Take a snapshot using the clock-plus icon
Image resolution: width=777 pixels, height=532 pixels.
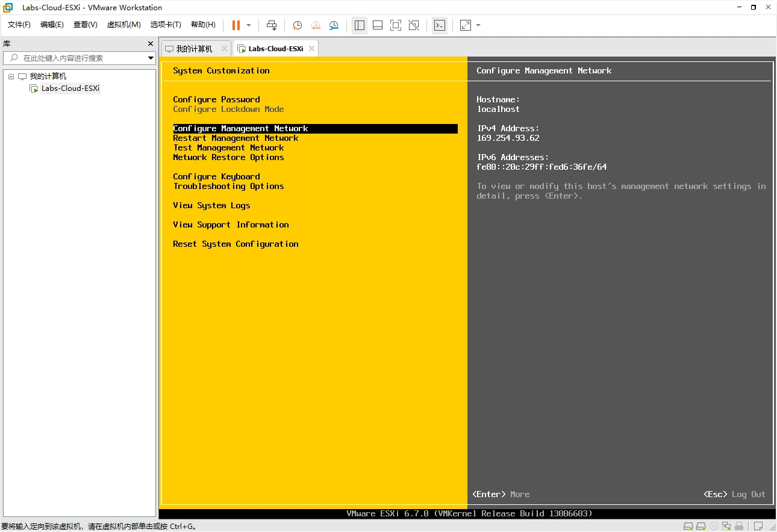(x=297, y=25)
